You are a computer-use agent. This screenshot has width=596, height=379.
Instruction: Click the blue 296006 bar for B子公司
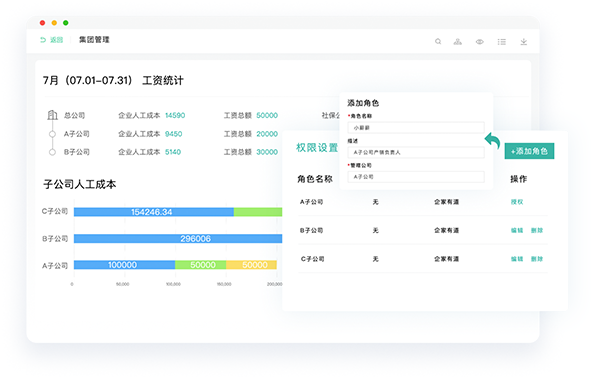coord(178,239)
